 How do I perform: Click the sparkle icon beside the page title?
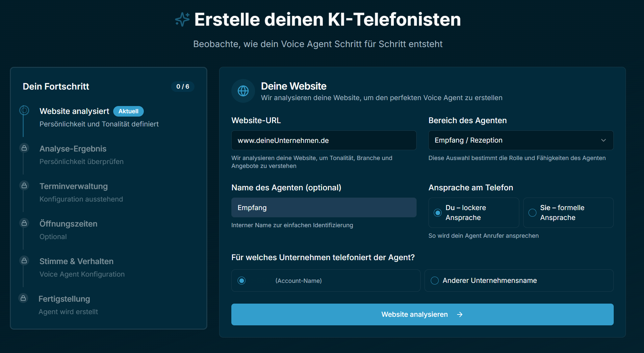coord(182,20)
